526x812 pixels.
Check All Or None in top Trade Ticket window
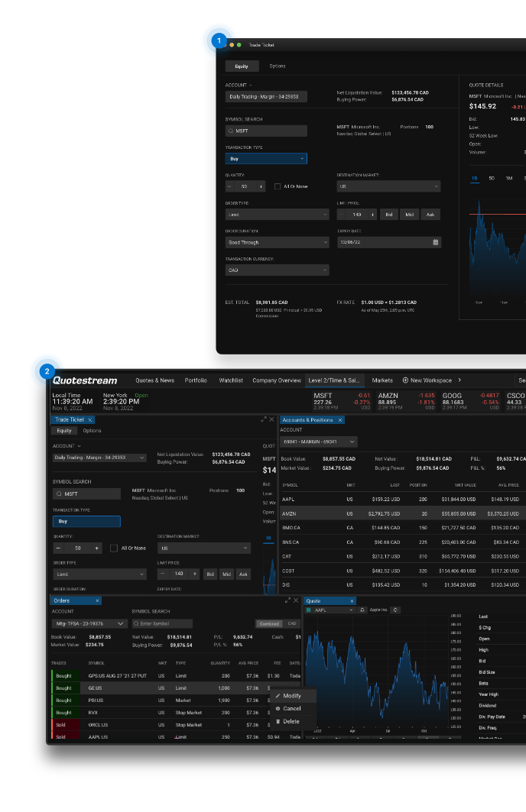point(278,186)
